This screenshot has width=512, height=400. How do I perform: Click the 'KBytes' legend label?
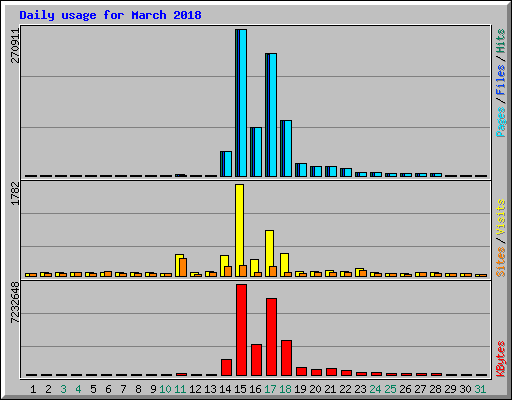[x=501, y=359]
